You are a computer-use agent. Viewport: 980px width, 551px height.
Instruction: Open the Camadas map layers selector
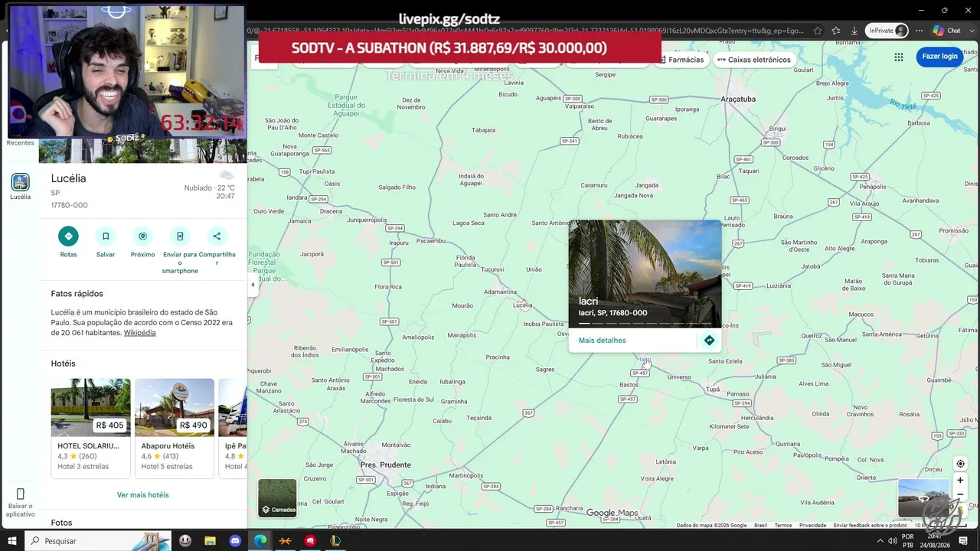pyautogui.click(x=277, y=498)
